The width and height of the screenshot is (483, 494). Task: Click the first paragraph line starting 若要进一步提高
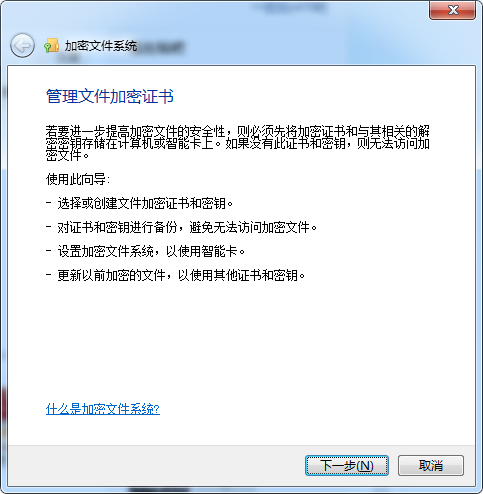(x=238, y=131)
